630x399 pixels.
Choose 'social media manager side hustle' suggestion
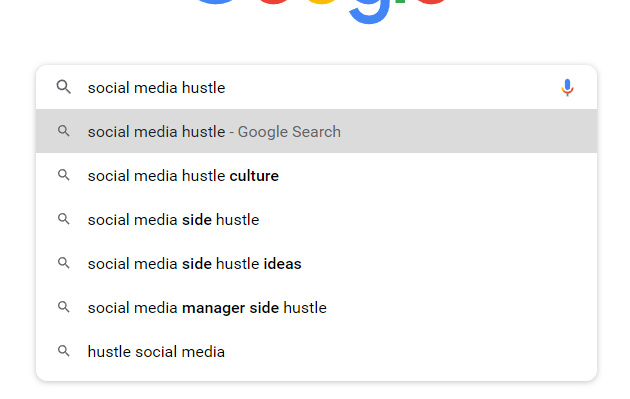click(x=316, y=307)
